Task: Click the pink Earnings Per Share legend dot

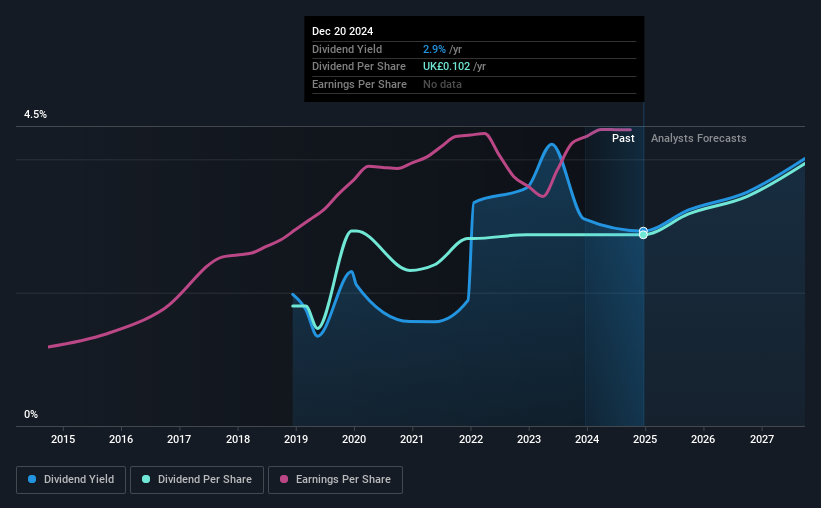Action: pyautogui.click(x=284, y=479)
